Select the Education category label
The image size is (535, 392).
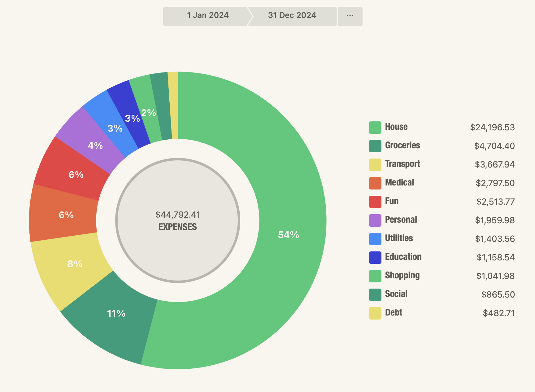pyautogui.click(x=403, y=257)
